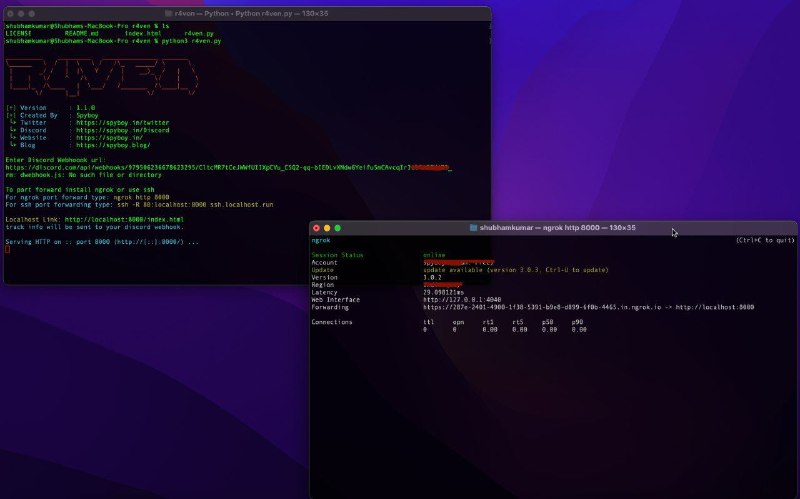Close the ngrok terminal window
Screen dimensions: 800x499
pos(316,228)
